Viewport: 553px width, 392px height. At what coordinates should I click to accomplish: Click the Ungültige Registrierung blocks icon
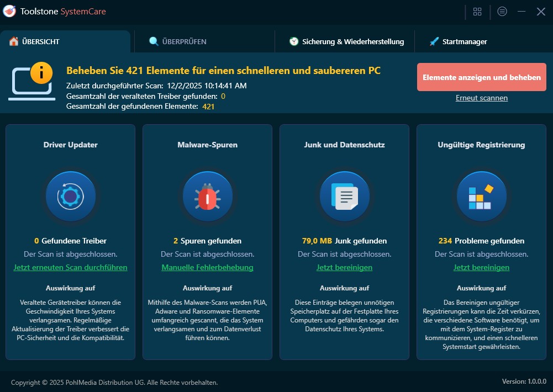481,197
